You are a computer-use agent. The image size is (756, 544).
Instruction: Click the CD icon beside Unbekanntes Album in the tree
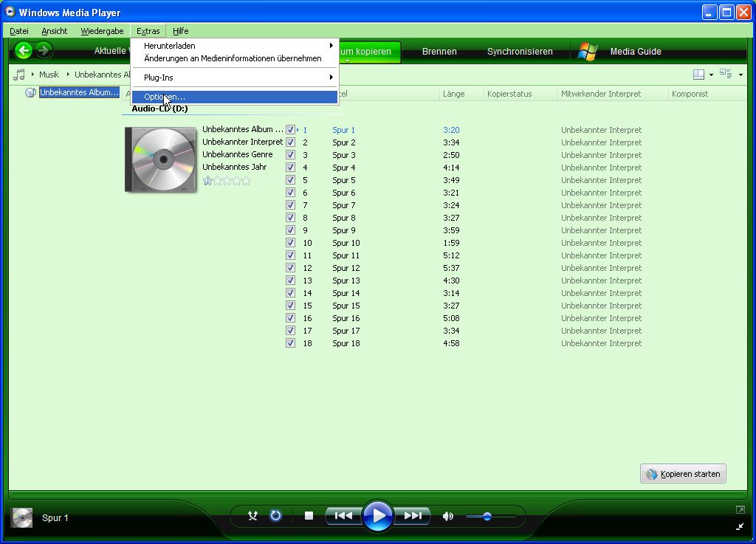pyautogui.click(x=30, y=92)
